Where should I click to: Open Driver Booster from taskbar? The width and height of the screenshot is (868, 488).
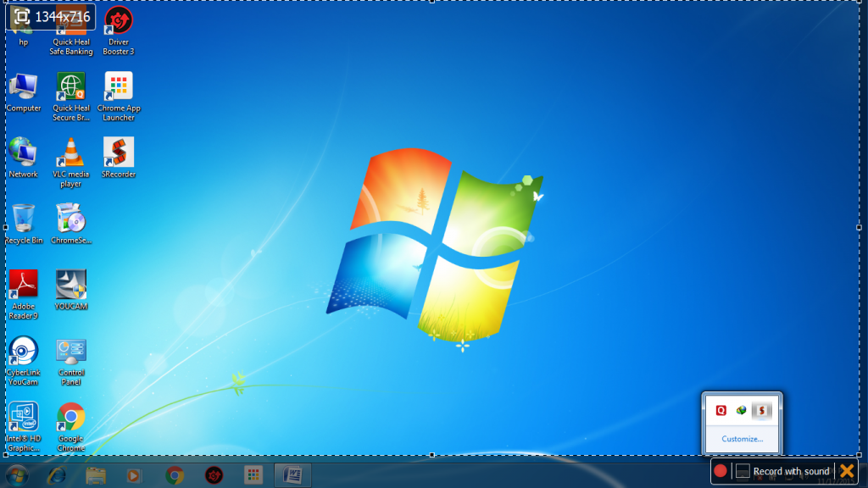(x=214, y=474)
